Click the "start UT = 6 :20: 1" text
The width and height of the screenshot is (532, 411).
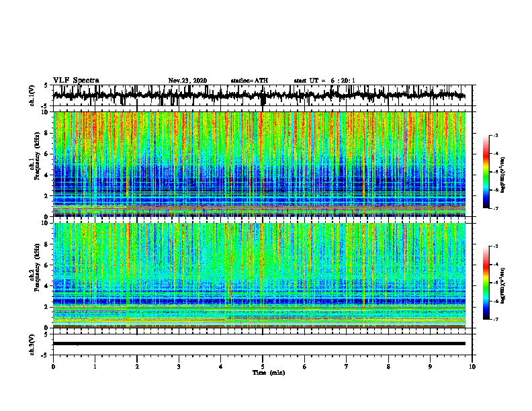[324, 81]
